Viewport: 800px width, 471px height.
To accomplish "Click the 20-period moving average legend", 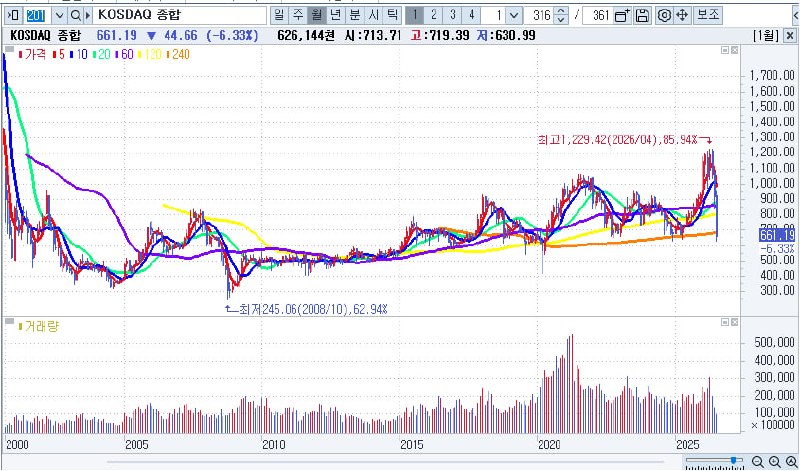I will pos(102,54).
